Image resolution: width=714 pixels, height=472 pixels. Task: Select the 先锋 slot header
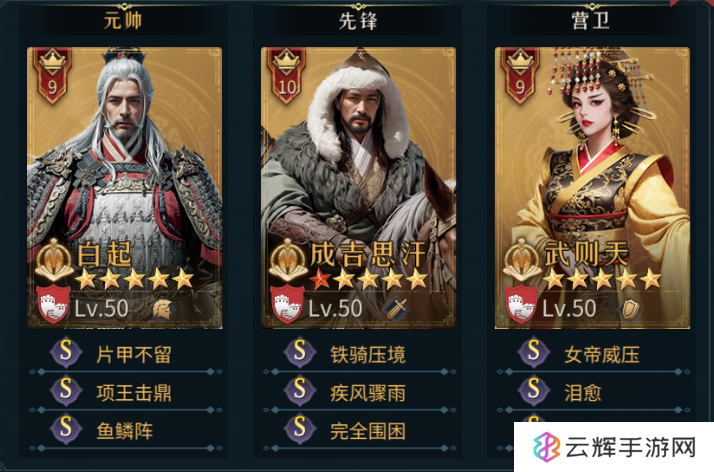point(357,21)
